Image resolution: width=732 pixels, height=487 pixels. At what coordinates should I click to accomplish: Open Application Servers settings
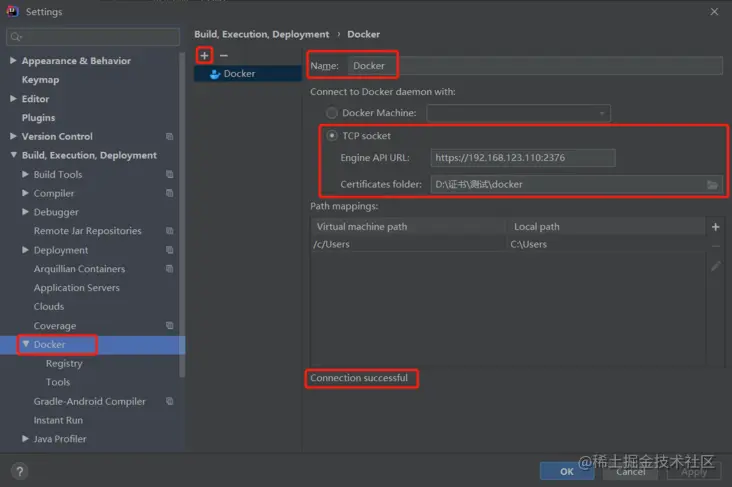click(x=77, y=288)
